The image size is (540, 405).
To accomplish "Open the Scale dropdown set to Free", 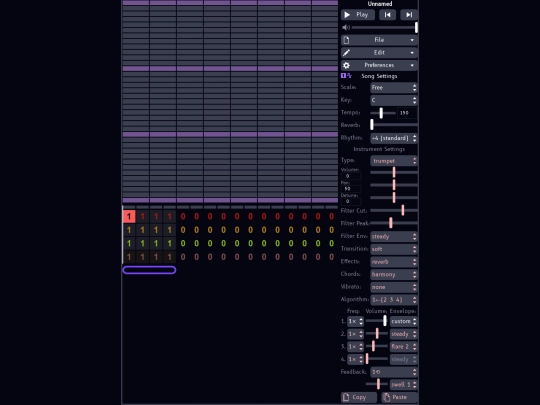I will pos(394,87).
